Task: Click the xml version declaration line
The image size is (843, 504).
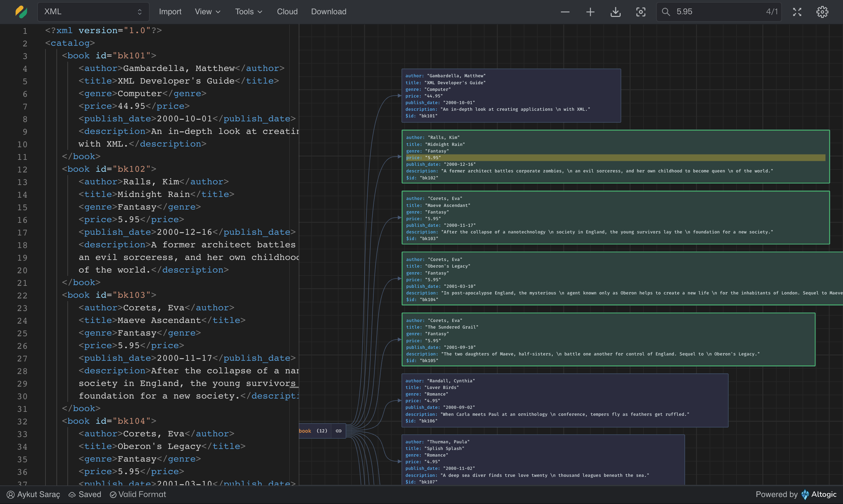Action: [x=103, y=31]
